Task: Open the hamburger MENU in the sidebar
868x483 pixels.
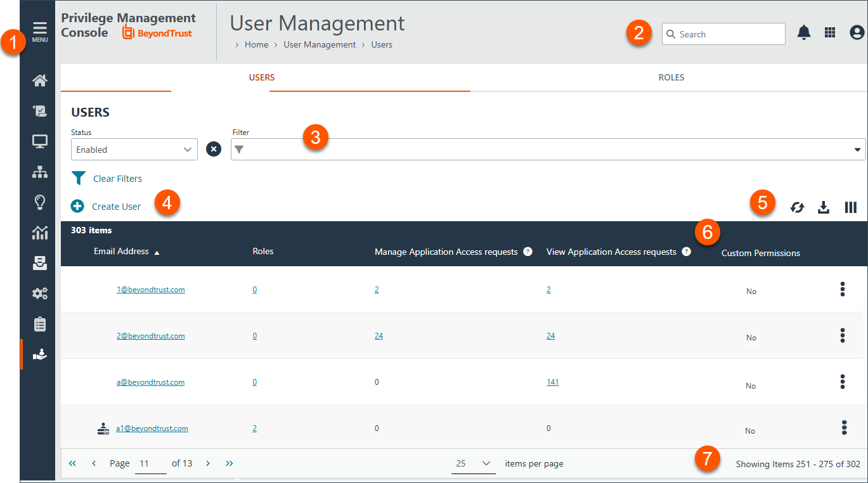Action: (x=40, y=32)
